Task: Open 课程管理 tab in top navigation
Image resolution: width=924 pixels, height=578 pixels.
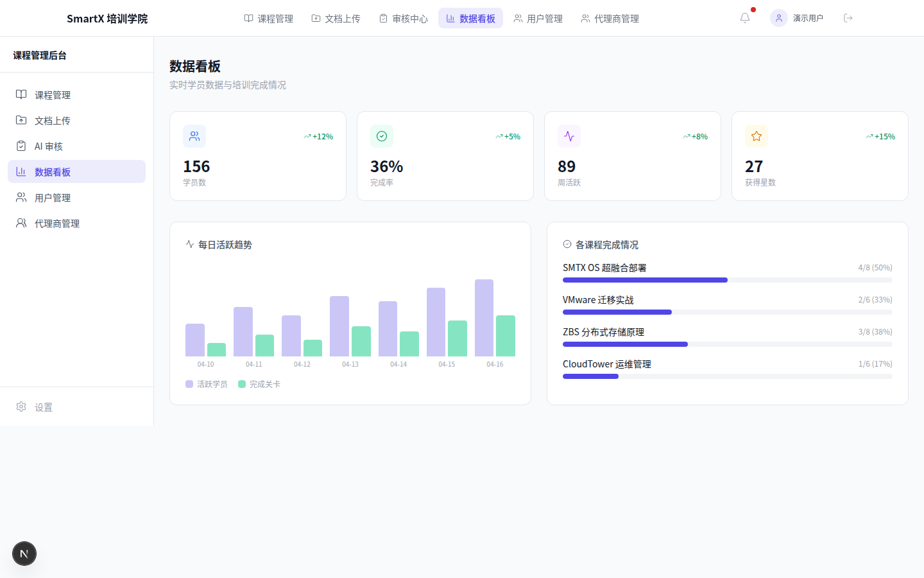Action: click(x=269, y=19)
